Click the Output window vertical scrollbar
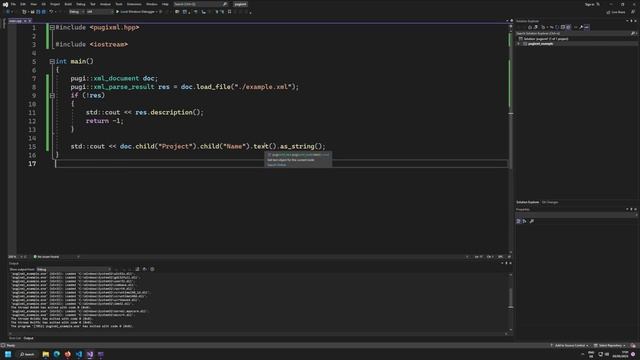The height and width of the screenshot is (360, 640). click(511, 302)
